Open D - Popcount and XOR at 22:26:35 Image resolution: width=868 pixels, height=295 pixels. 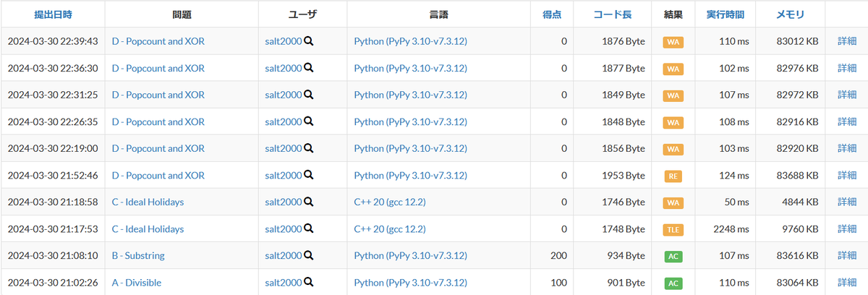(x=158, y=121)
